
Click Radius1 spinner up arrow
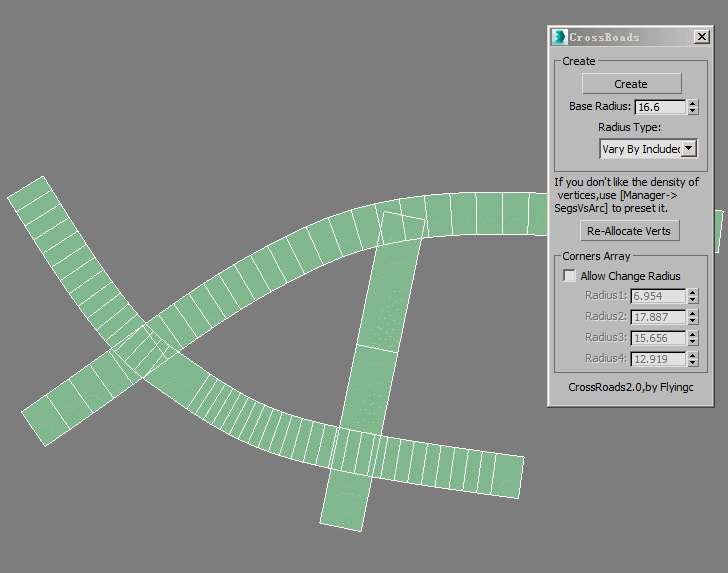tap(693, 293)
